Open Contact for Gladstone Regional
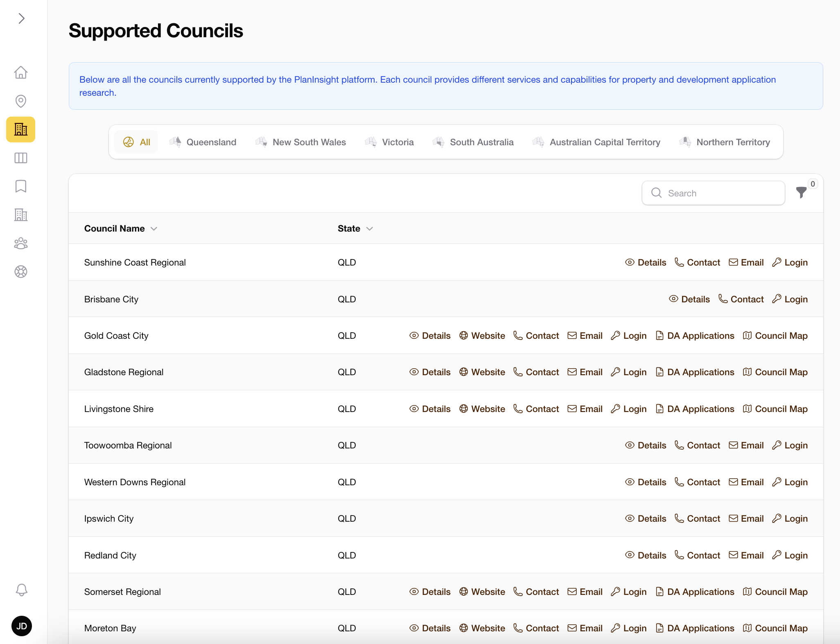Viewport: 840px width, 644px height. click(536, 372)
